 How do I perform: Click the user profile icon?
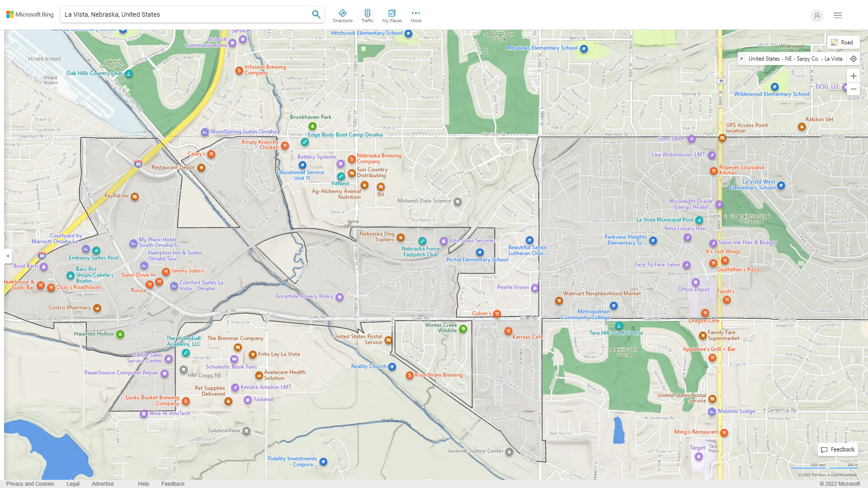point(817,15)
